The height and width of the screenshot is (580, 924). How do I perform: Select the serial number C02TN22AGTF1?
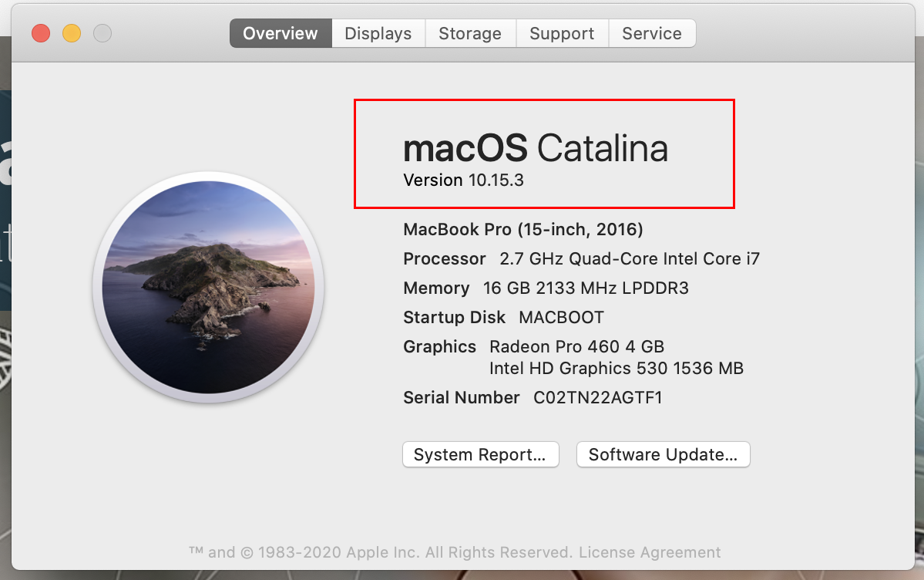coord(597,398)
